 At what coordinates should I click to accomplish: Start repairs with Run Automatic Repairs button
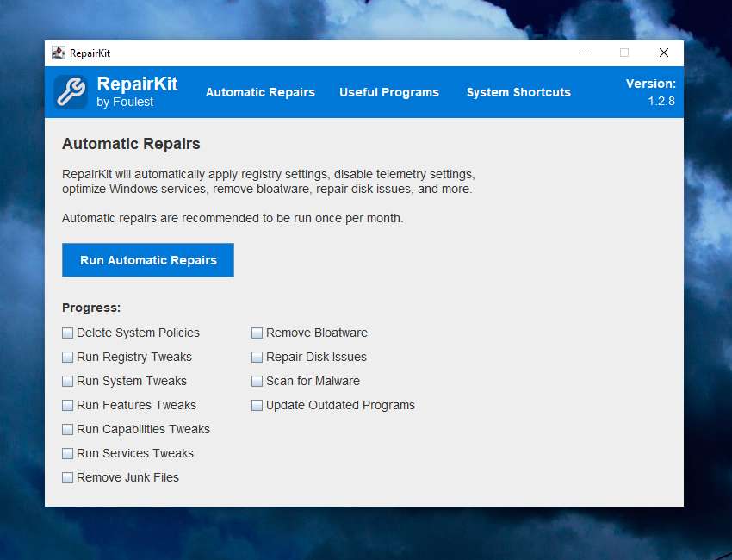coord(148,260)
